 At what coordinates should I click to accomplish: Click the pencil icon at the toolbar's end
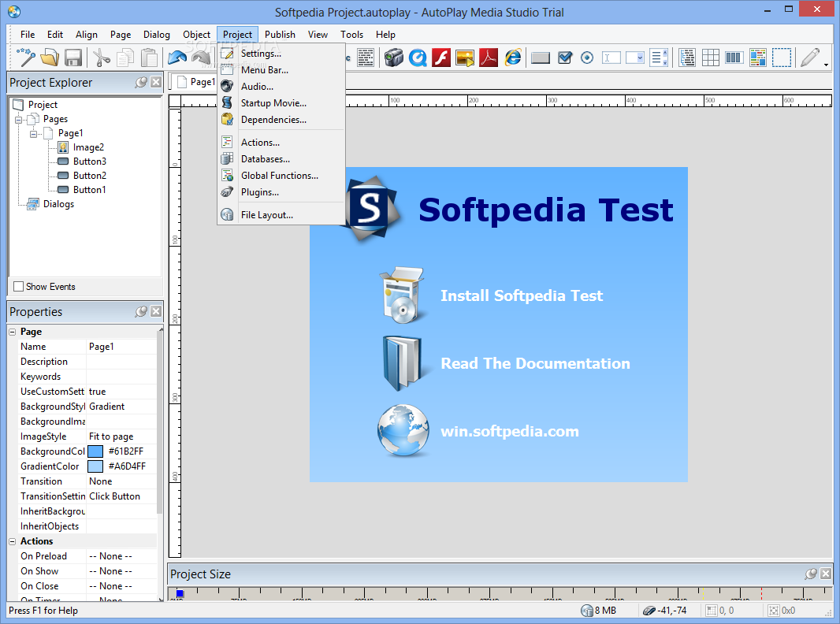click(x=810, y=58)
